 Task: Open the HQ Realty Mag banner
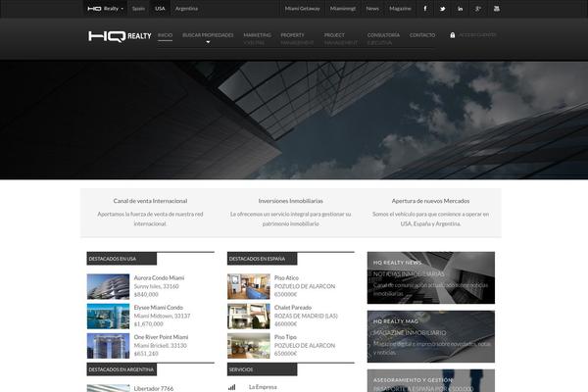tap(431, 336)
